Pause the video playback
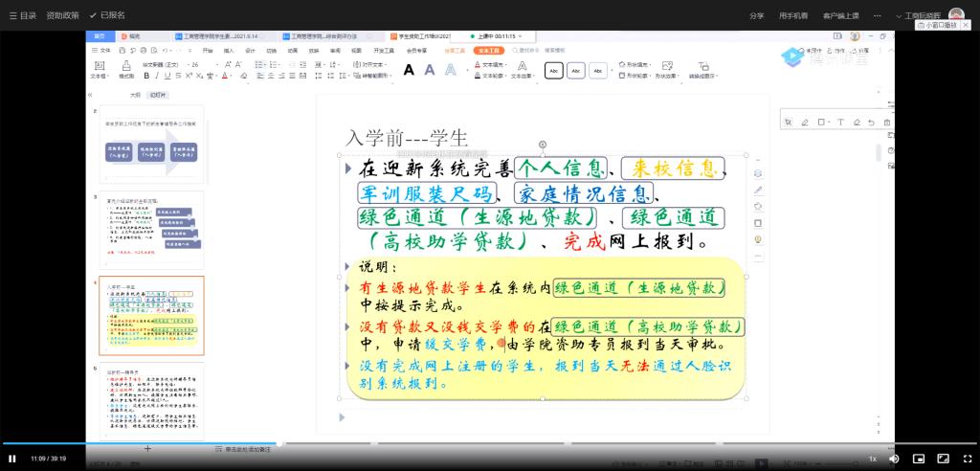Screen dimensions: 980x471 click(12, 459)
